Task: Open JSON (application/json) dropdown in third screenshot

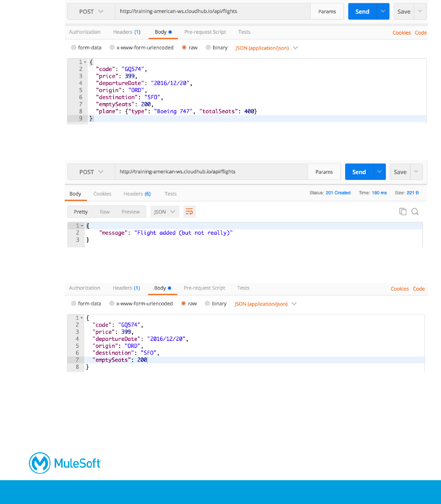Action: coord(266,304)
